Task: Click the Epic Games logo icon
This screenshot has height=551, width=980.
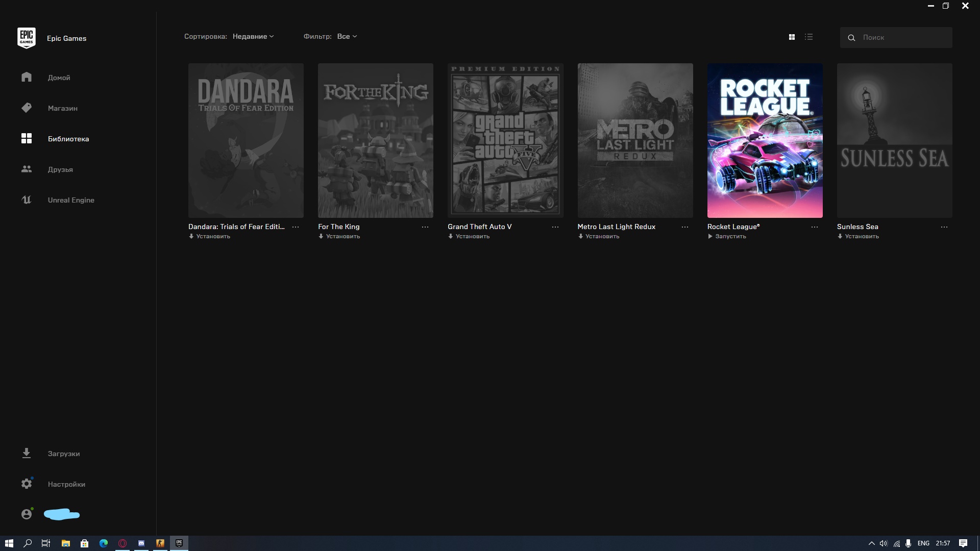Action: pyautogui.click(x=27, y=38)
